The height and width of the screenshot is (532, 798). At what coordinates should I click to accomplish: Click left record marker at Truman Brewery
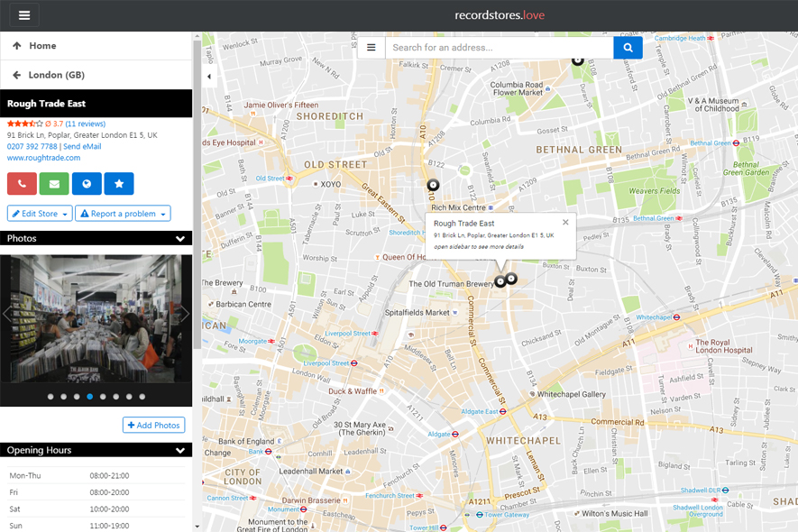coord(500,281)
